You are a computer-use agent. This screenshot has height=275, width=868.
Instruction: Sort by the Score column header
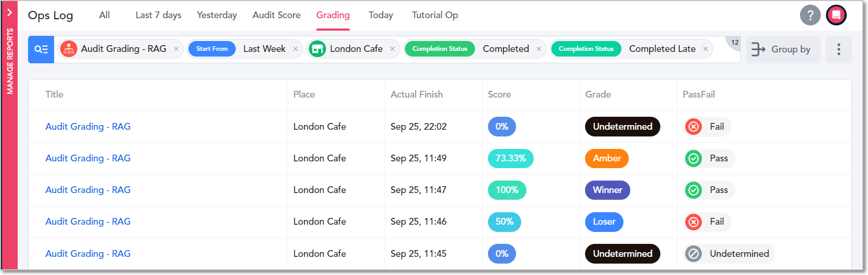coord(499,94)
